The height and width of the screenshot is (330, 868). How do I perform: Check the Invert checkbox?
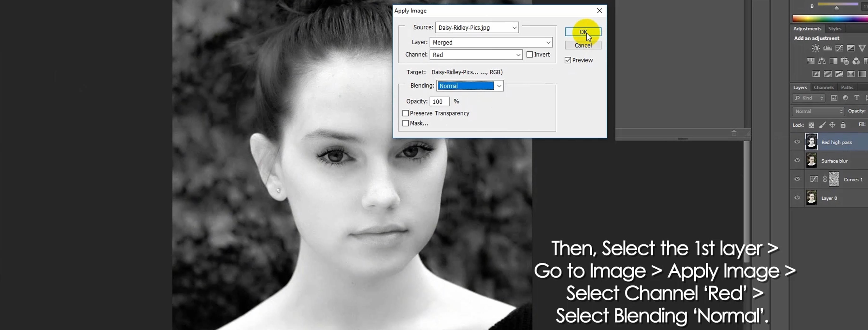[x=530, y=55]
